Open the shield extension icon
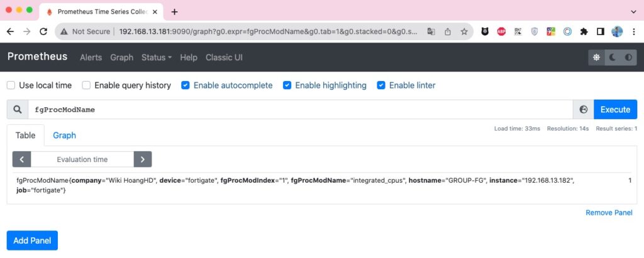 click(x=535, y=31)
